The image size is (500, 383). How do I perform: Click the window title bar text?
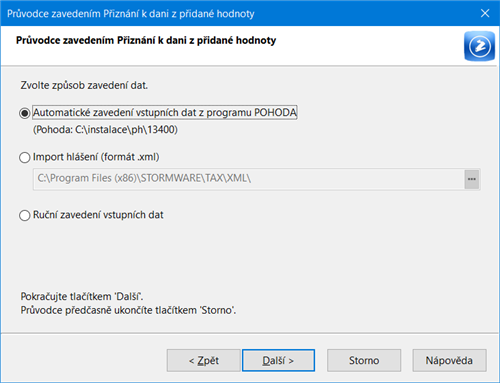tap(131, 14)
